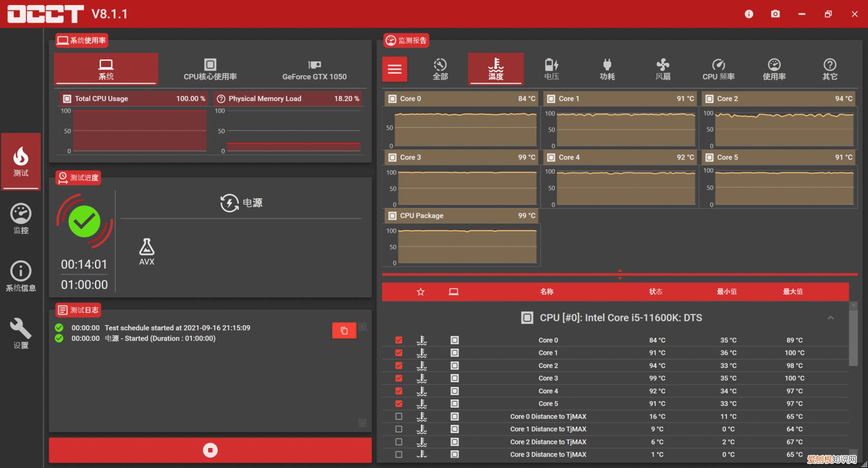
Task: Uncheck the Core 0 checkbox in sensor list
Action: click(399, 340)
